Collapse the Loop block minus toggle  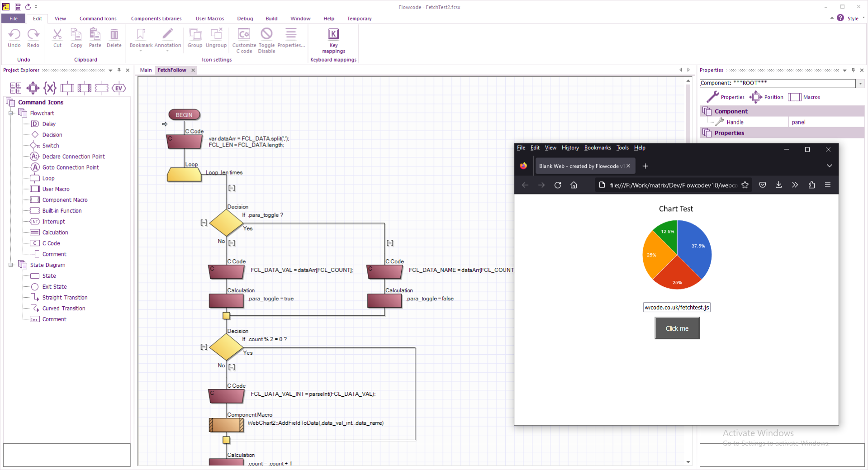[x=232, y=188]
